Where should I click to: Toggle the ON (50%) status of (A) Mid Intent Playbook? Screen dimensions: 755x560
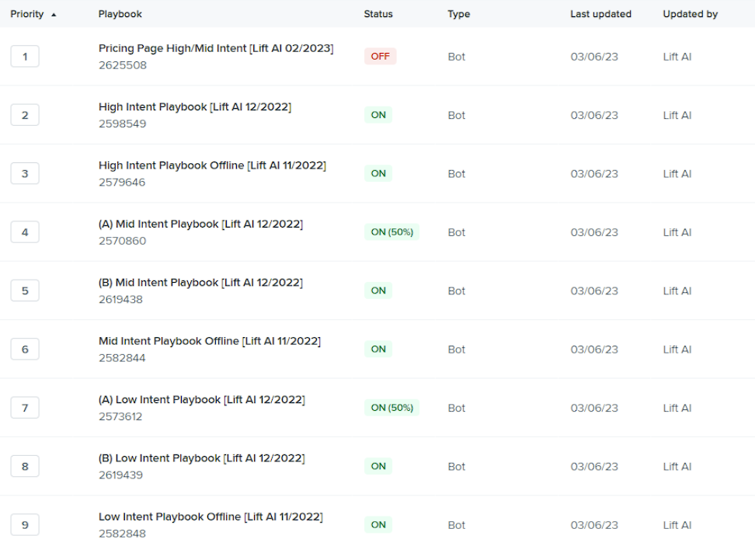[391, 231]
